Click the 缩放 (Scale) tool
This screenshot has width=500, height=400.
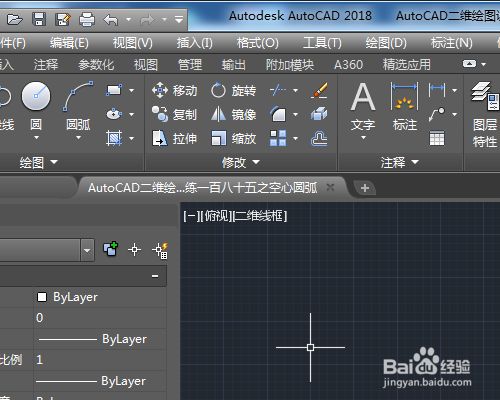(234, 138)
